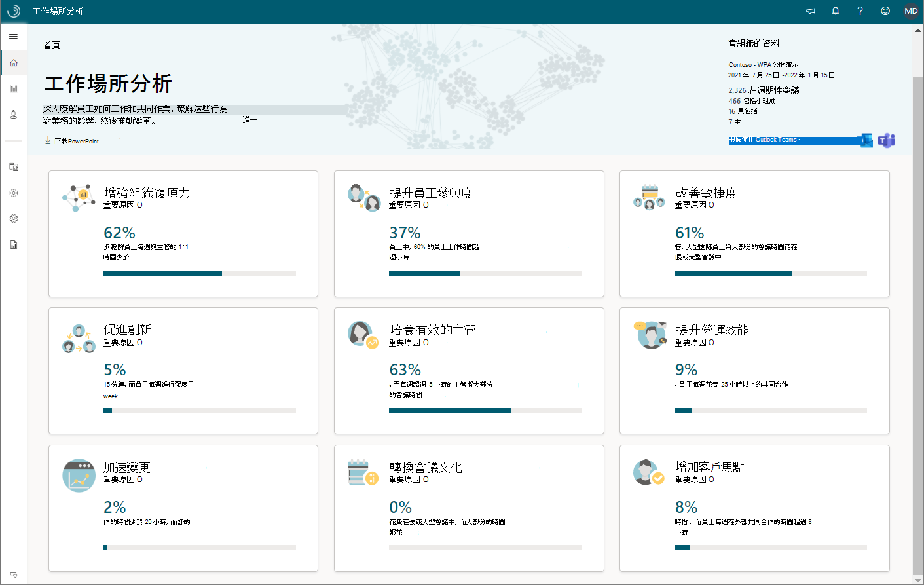Image resolution: width=924 pixels, height=585 pixels.
Task: Click the chart window icon on the 加速變更 card
Action: tap(79, 475)
